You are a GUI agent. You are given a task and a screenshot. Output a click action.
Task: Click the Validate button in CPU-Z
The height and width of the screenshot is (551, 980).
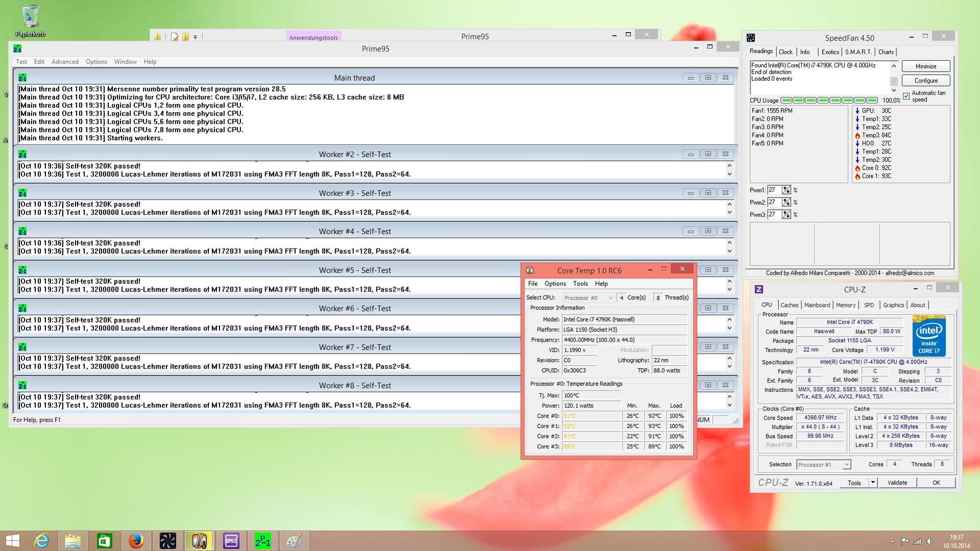(897, 483)
